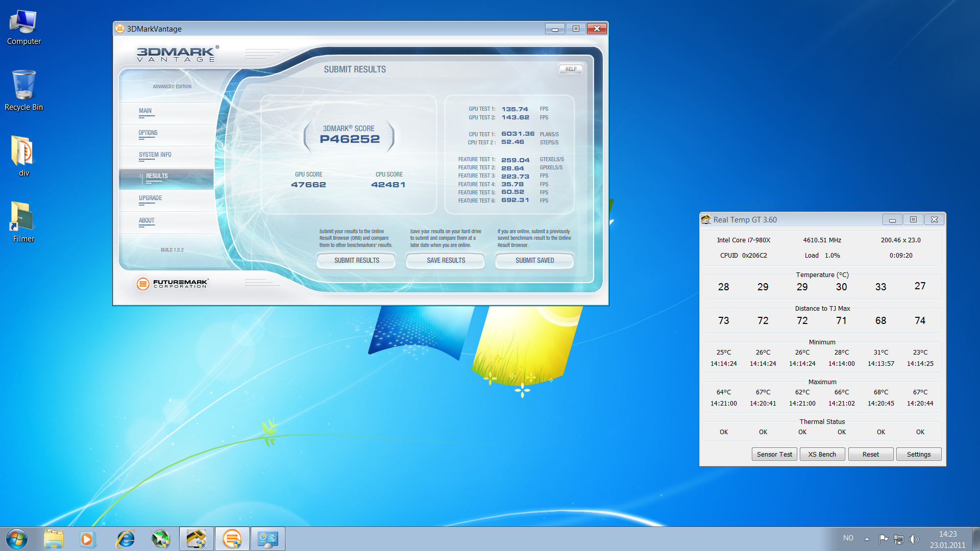Open the OPTIONS section in 3DMark
The height and width of the screenshot is (551, 980).
166,135
